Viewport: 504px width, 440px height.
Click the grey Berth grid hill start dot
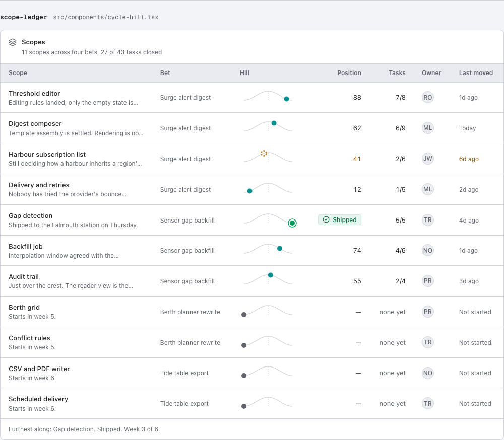(244, 315)
